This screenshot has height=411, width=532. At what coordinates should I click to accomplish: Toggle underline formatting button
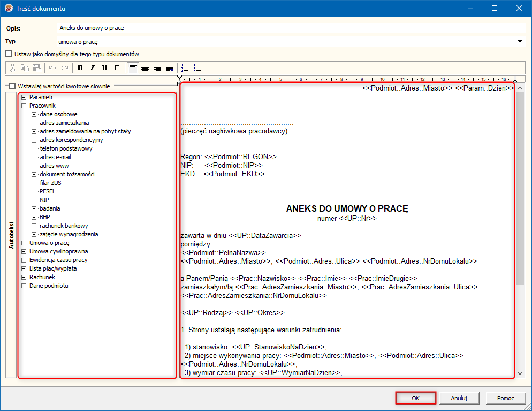(x=104, y=68)
